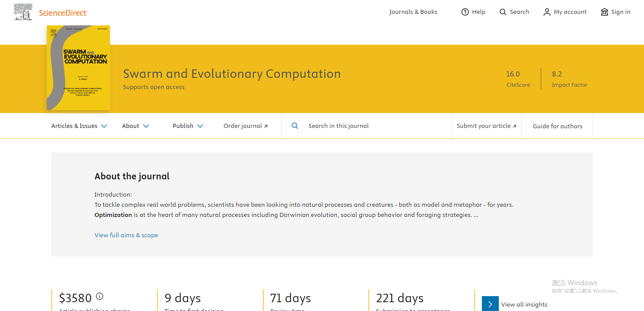Open View full aims & scope link
The height and width of the screenshot is (311, 644).
[x=126, y=235]
